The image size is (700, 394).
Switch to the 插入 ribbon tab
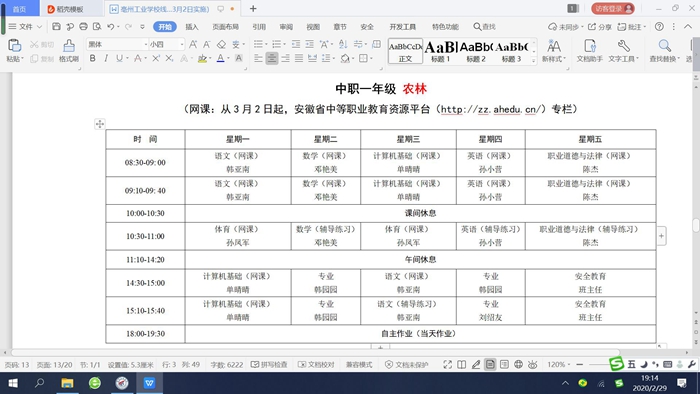point(192,27)
